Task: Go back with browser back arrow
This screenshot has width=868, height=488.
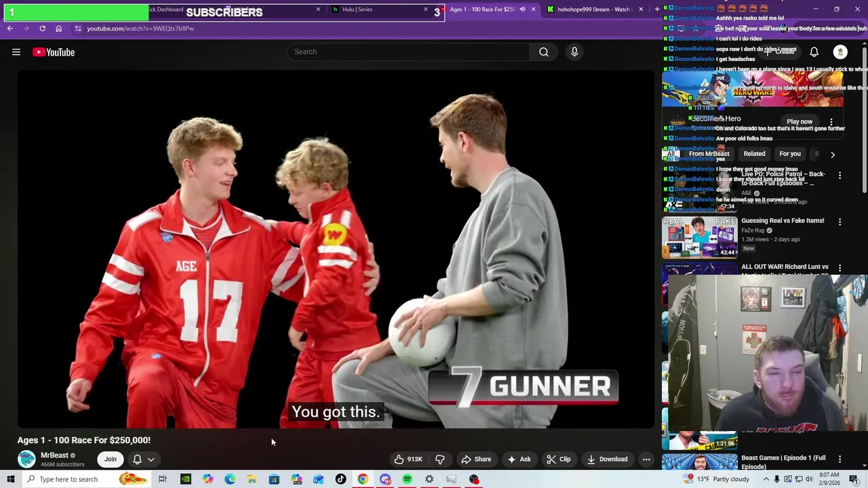Action: (x=9, y=28)
